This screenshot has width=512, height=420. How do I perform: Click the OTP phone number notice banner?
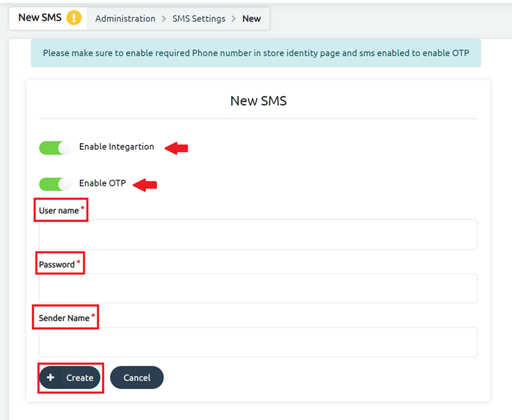point(256,53)
